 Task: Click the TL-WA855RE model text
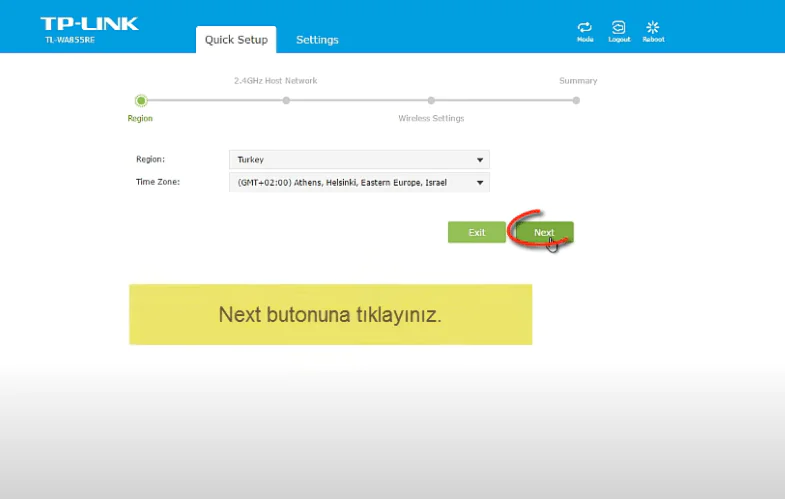point(70,40)
